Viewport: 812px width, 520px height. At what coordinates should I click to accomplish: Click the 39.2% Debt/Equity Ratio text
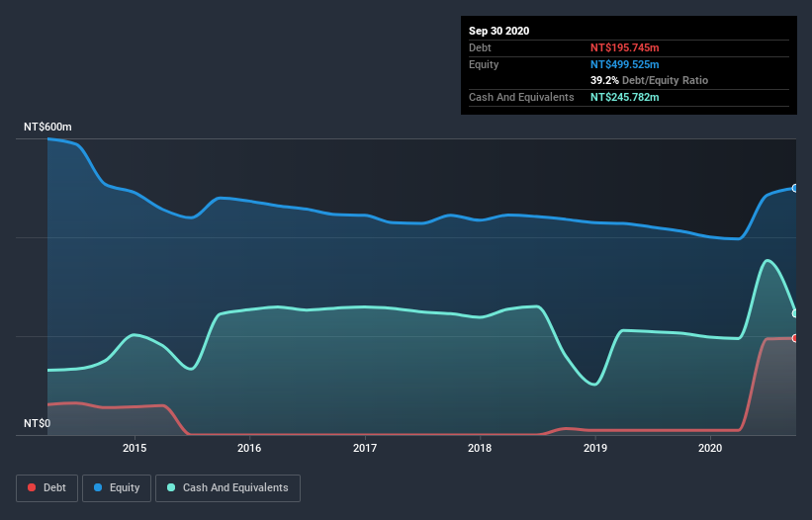pos(649,80)
